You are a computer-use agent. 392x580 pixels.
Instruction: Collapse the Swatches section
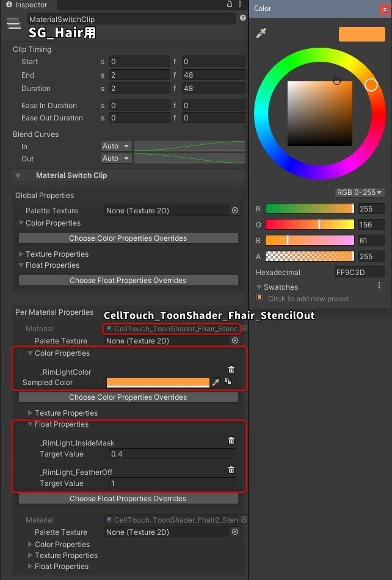(x=259, y=287)
